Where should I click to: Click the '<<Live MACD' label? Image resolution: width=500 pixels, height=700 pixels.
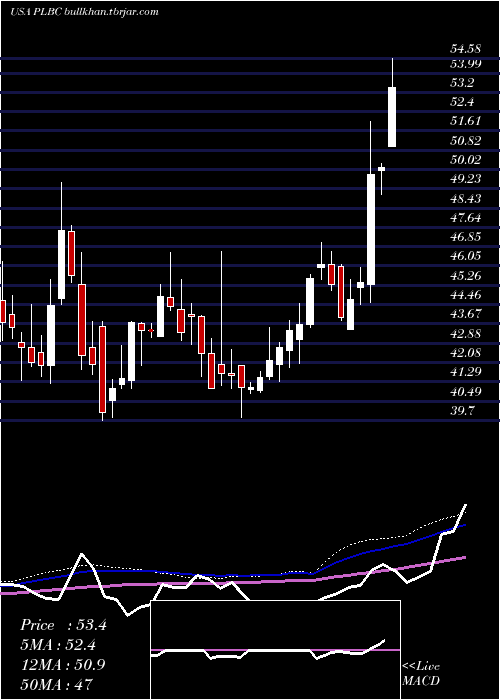point(421,674)
